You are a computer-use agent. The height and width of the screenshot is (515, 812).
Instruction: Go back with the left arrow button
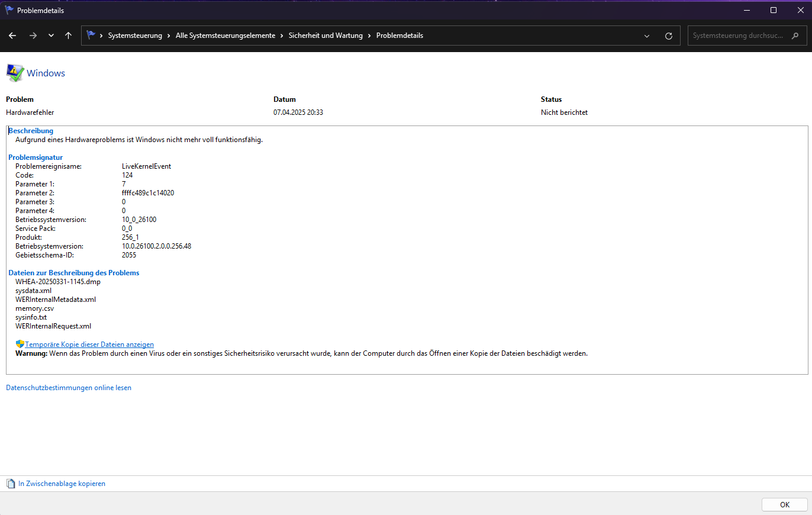(x=12, y=36)
